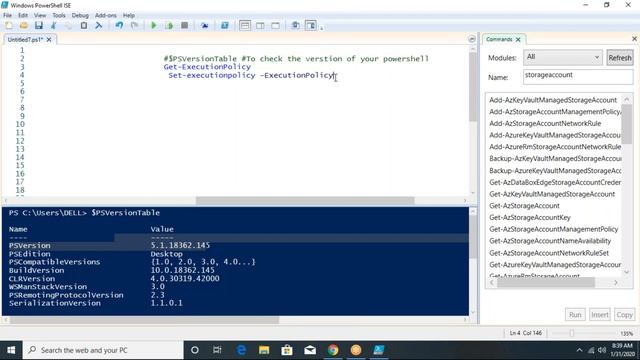The height and width of the screenshot is (360, 640).
Task: Open the Windows Start menu
Action: coord(11,350)
